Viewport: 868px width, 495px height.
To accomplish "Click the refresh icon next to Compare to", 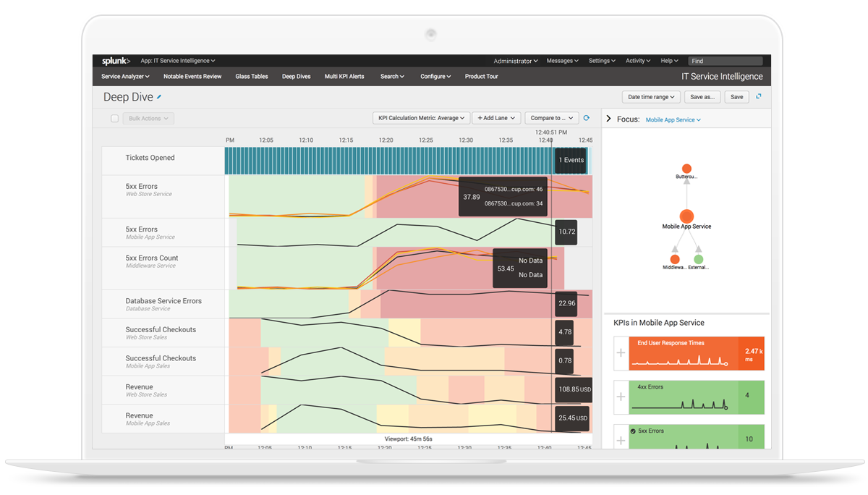I will 587,118.
